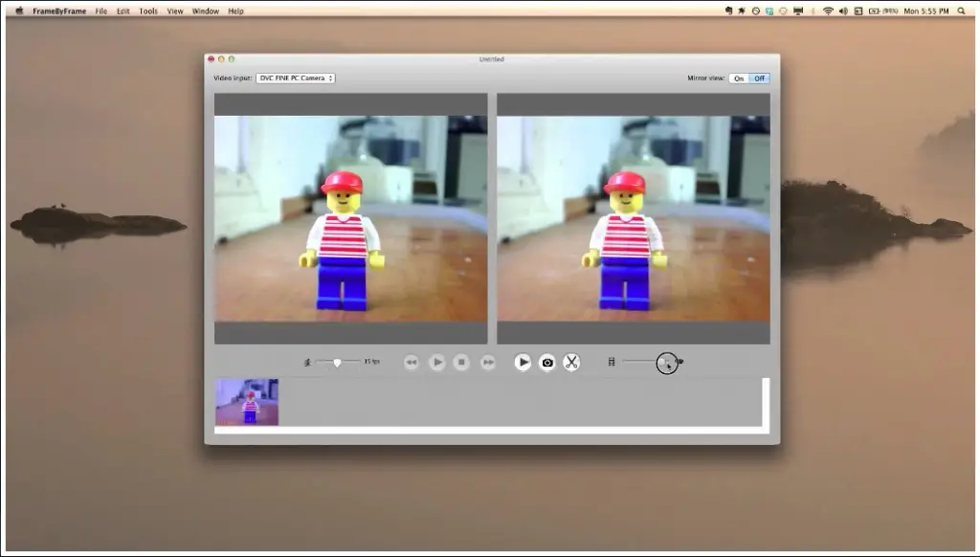Screen dimensions: 980x557
Task: Click the stop playback button
Action: pyautogui.click(x=462, y=362)
